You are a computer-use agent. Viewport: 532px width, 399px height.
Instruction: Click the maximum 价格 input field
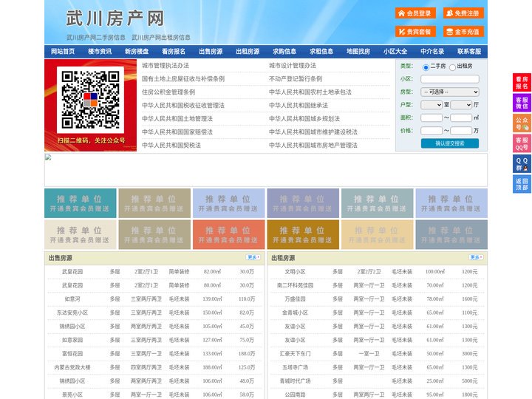click(x=461, y=131)
